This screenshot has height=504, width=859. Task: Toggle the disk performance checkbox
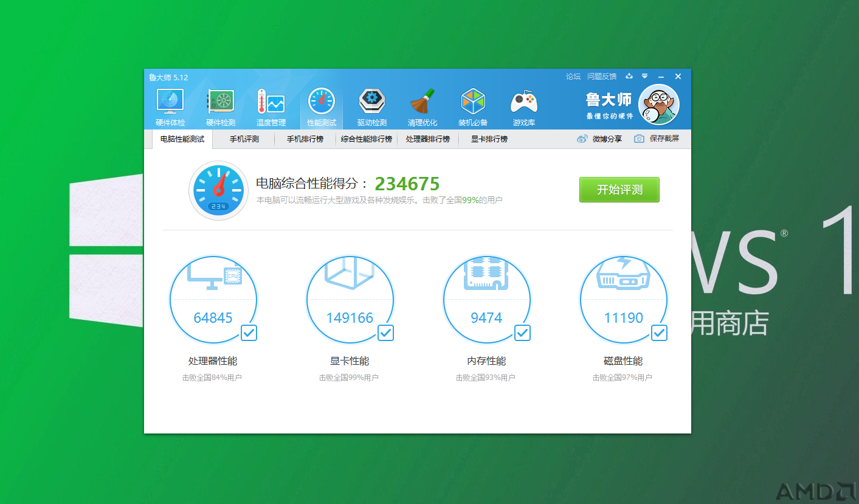click(x=660, y=333)
